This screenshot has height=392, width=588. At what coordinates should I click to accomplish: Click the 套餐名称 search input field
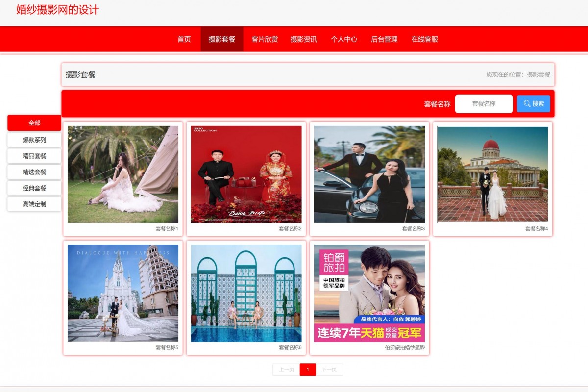click(483, 103)
